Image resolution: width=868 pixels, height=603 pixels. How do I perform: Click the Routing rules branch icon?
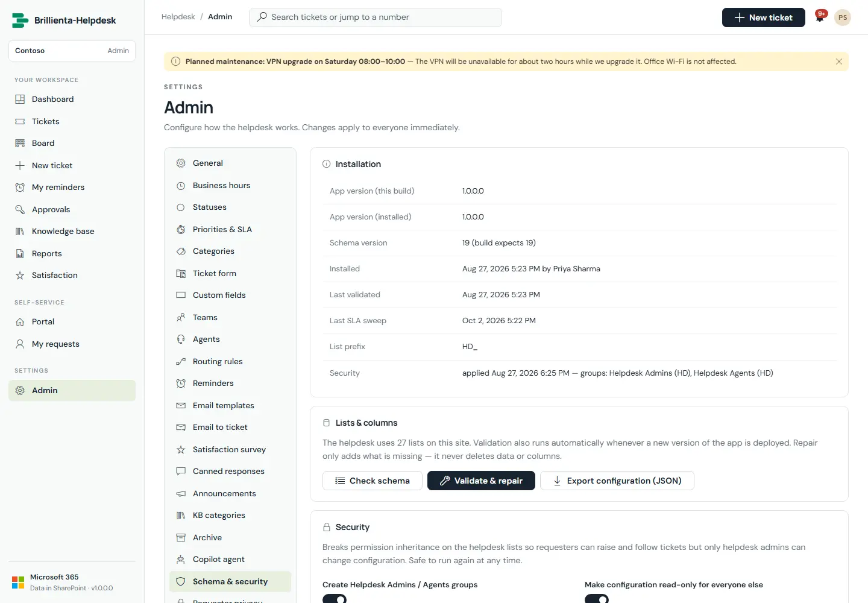181,361
